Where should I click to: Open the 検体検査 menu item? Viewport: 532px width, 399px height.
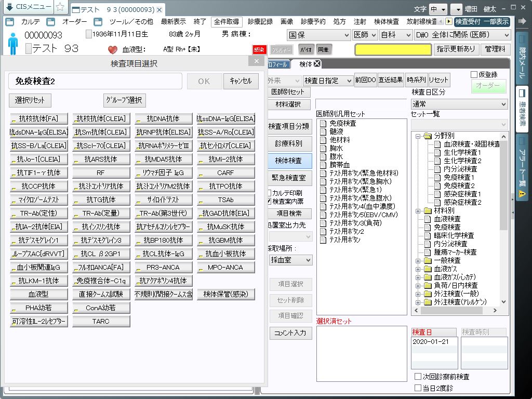[386, 22]
